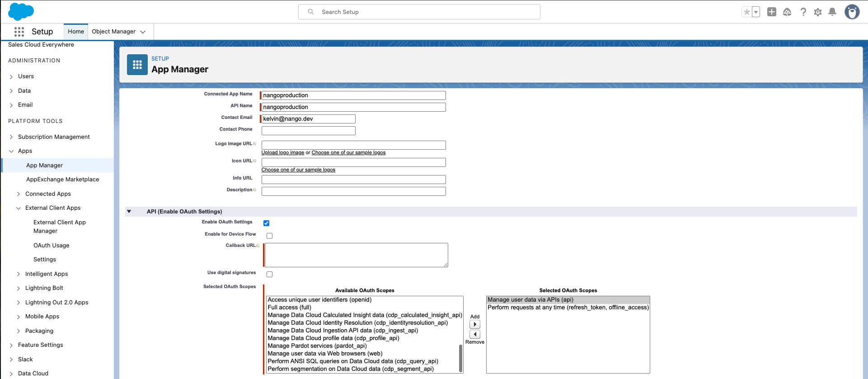Click the Favorites star icon

click(746, 12)
